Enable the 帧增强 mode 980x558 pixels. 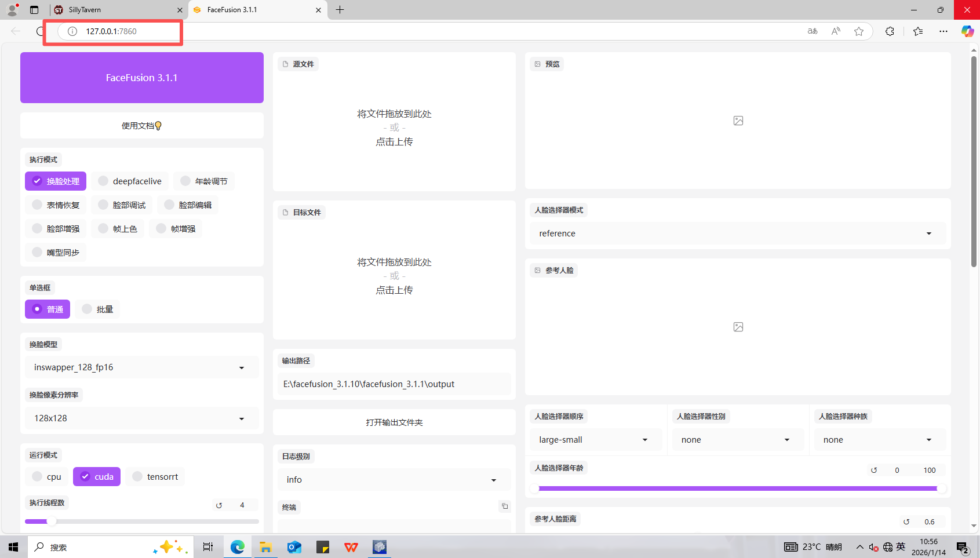tap(176, 229)
